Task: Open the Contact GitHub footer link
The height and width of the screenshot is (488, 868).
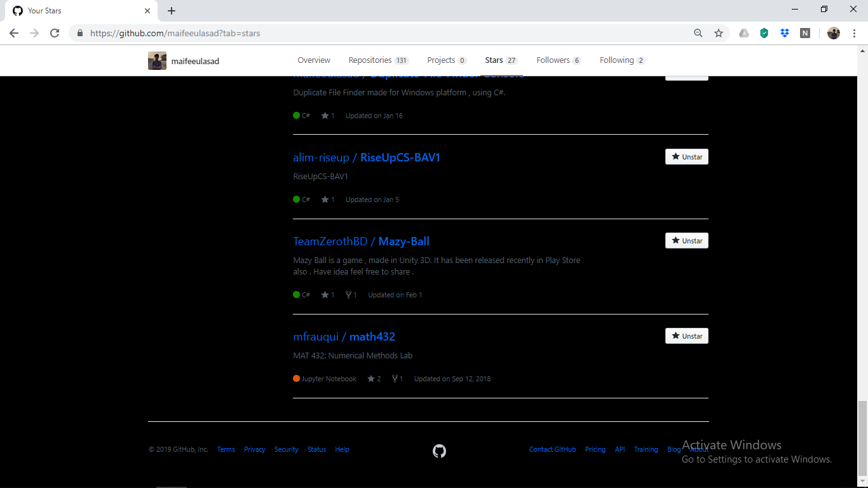Action: point(552,449)
